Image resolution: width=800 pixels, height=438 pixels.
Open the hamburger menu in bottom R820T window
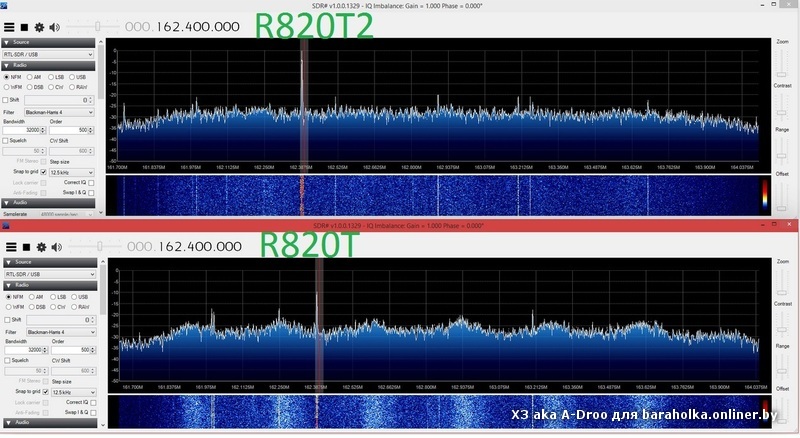11,247
